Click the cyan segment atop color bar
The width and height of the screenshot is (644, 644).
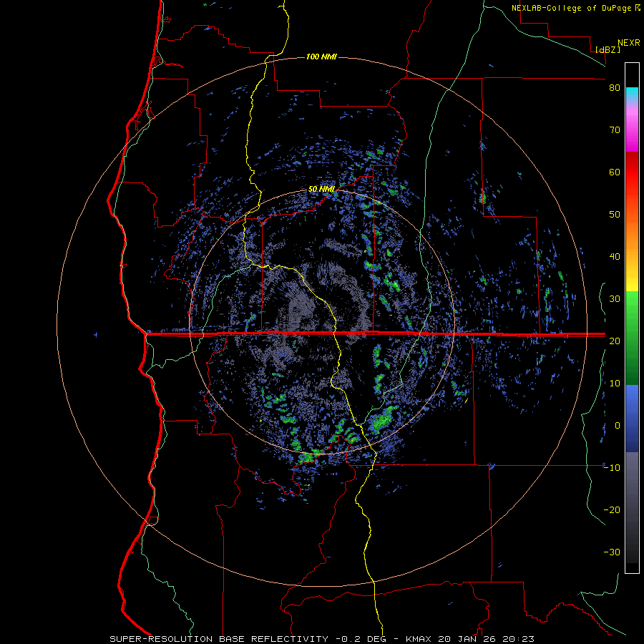click(x=632, y=95)
